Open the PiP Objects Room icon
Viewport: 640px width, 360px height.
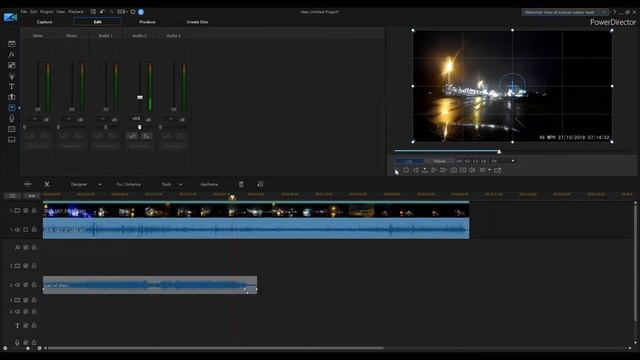11,65
